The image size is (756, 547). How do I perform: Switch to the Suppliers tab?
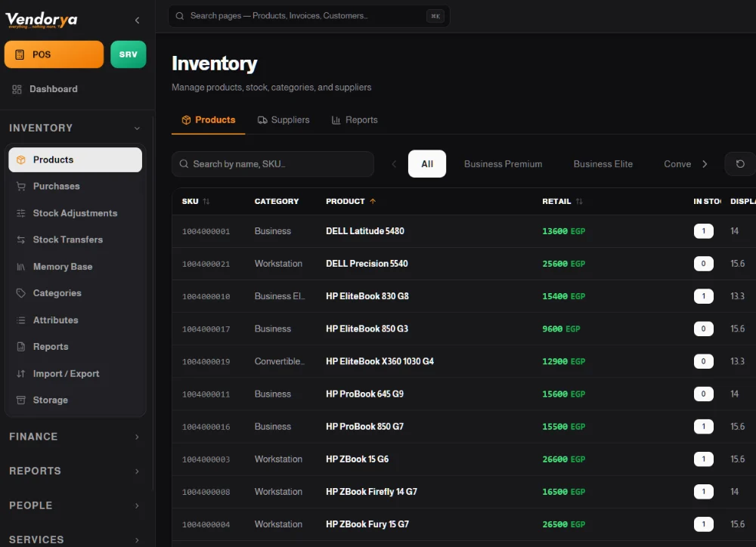pos(283,120)
